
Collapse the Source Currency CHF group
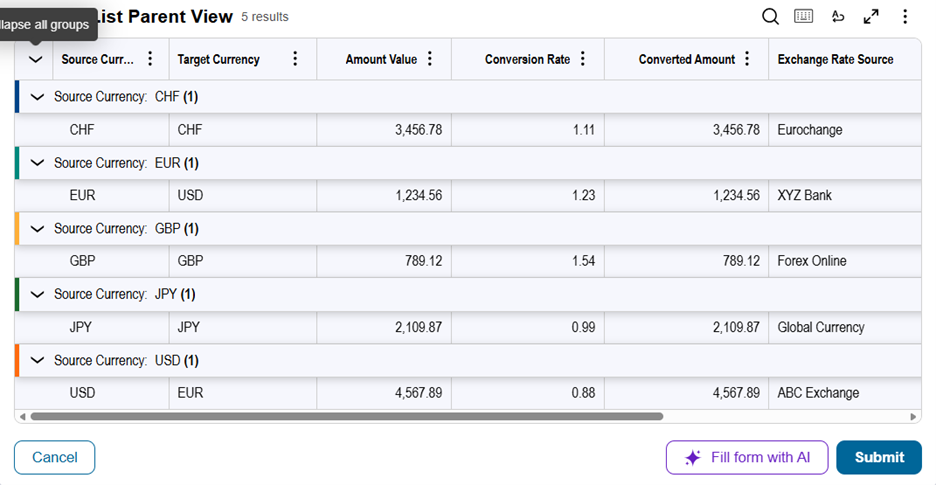(x=38, y=97)
